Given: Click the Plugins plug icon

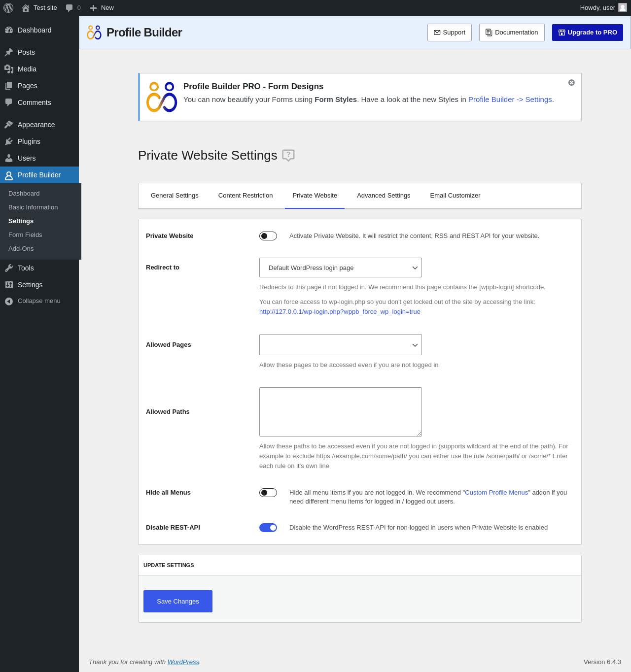Looking at the screenshot, I should coord(9,141).
